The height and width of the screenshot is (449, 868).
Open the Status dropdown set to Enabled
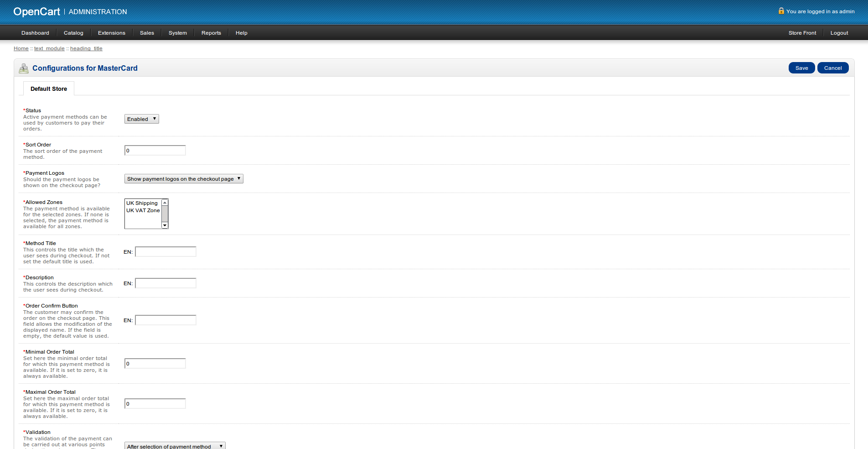pos(141,119)
